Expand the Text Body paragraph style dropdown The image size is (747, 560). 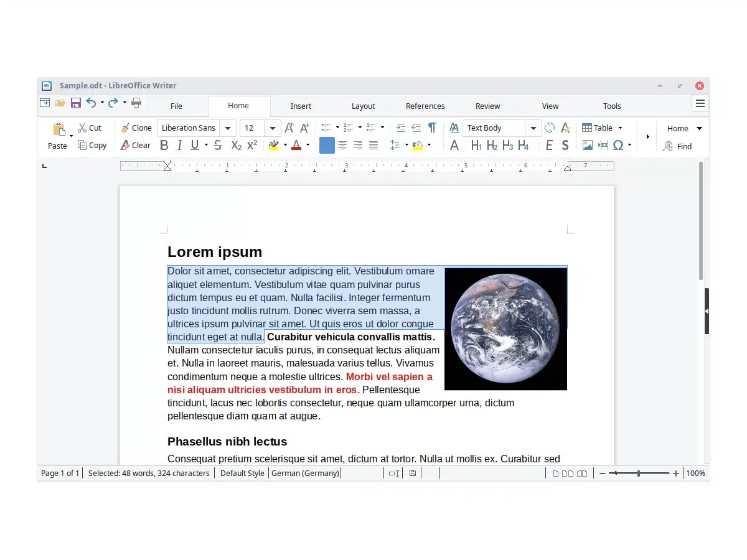pos(533,128)
